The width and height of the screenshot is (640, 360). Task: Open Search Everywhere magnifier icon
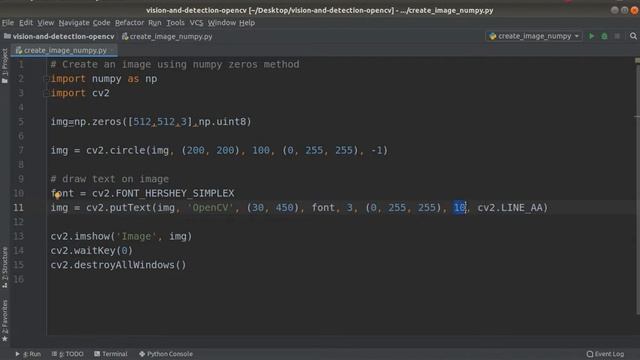coord(633,36)
